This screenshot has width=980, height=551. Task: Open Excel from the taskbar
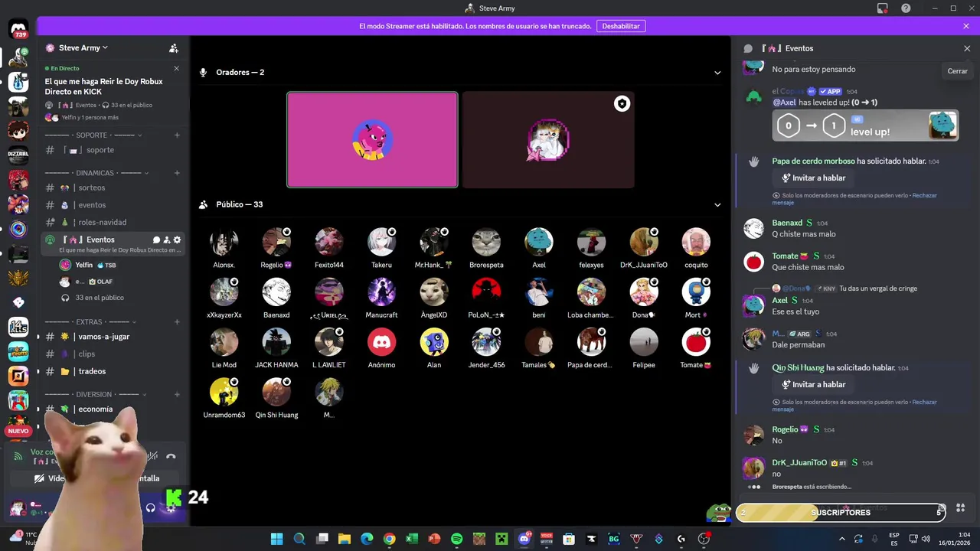click(412, 539)
